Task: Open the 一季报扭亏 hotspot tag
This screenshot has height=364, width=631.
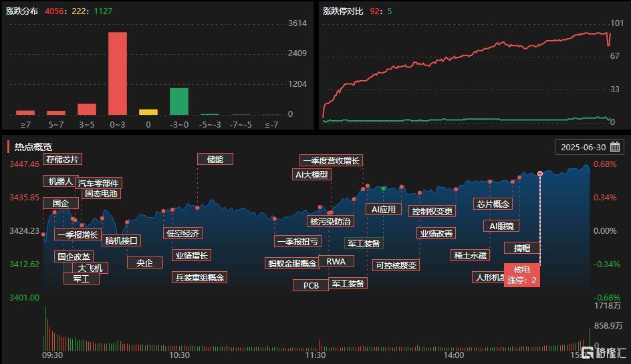Action: tap(298, 241)
